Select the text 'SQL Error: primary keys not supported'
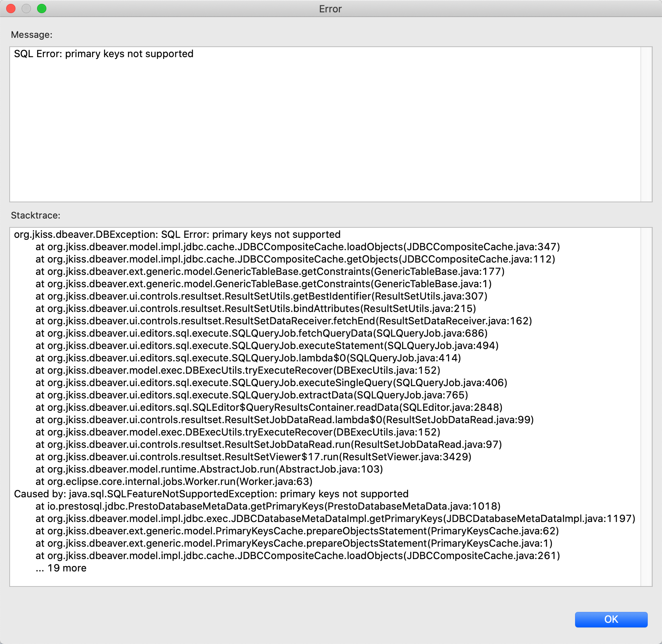The image size is (662, 644). [104, 54]
